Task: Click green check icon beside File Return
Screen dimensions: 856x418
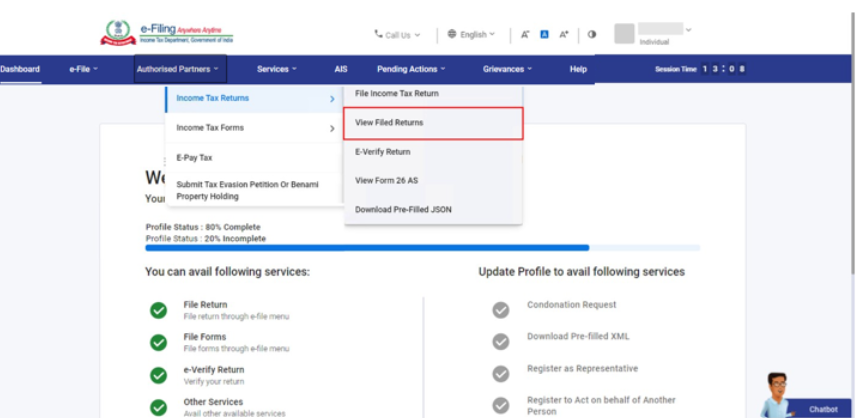Action: click(x=158, y=310)
